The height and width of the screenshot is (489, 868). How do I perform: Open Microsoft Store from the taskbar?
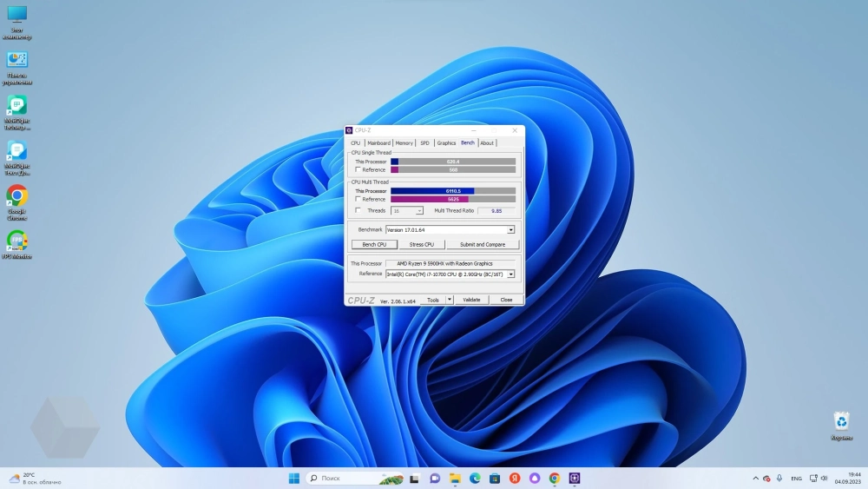pos(495,479)
